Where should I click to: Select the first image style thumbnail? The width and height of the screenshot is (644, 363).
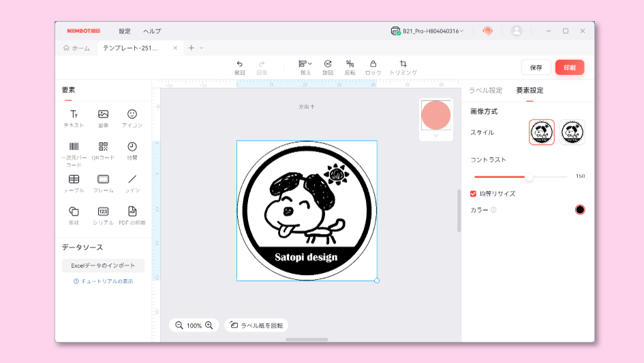[x=542, y=132]
